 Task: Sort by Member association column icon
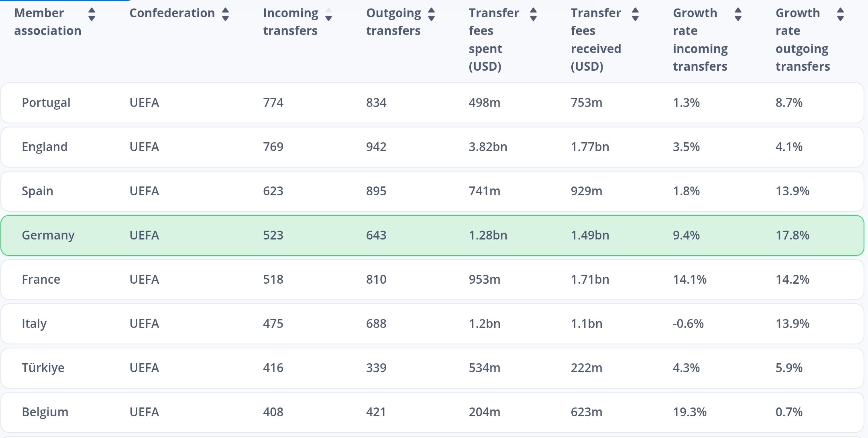pyautogui.click(x=92, y=14)
